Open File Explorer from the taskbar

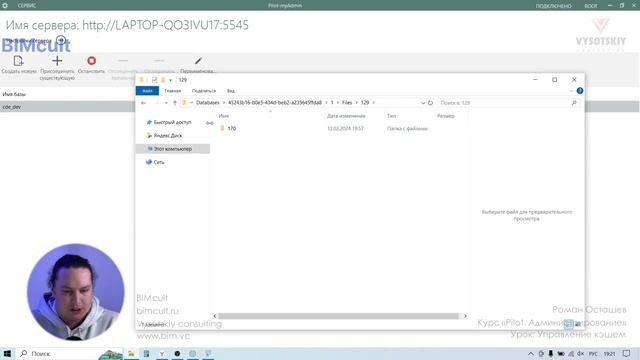[131, 353]
